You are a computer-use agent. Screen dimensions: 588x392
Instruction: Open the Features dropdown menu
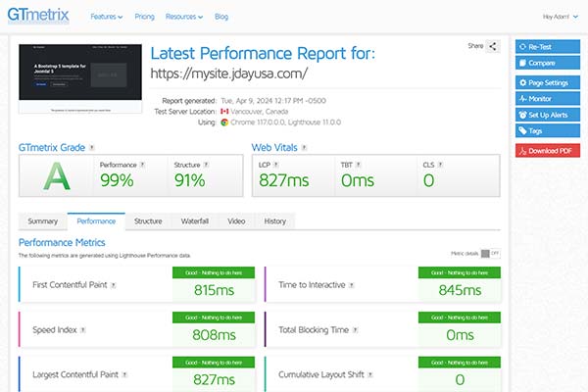[107, 18]
